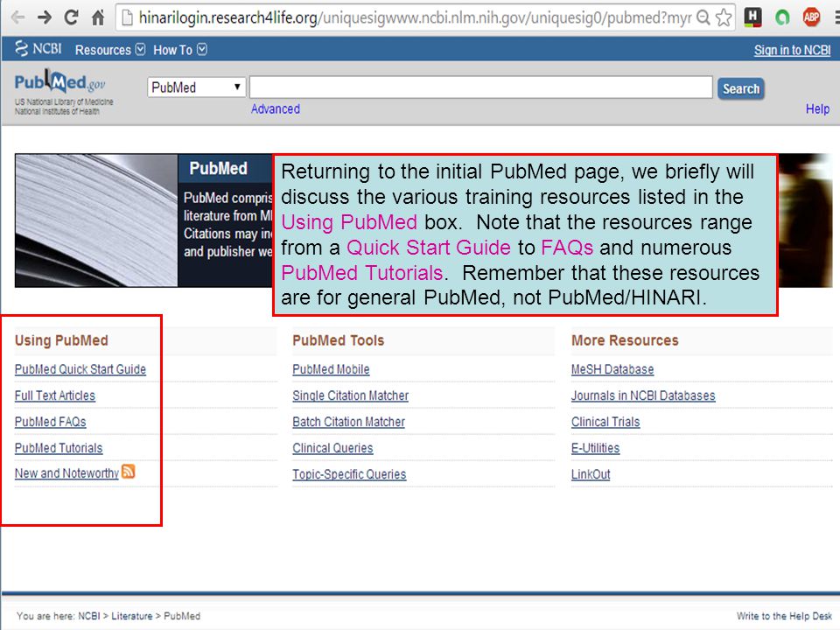
Task: Click the PubMed.gov logo
Action: pyautogui.click(x=60, y=82)
